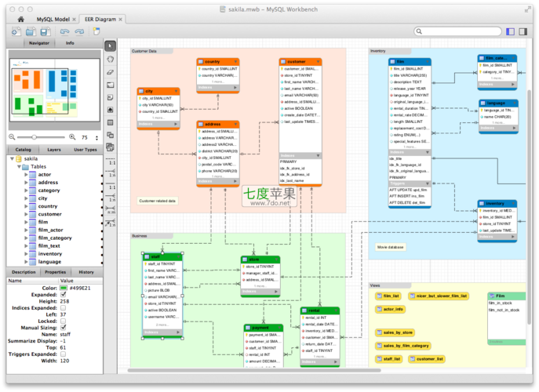Click the canvas horizontal scrollbar
This screenshot has width=539, height=392.
(254, 370)
